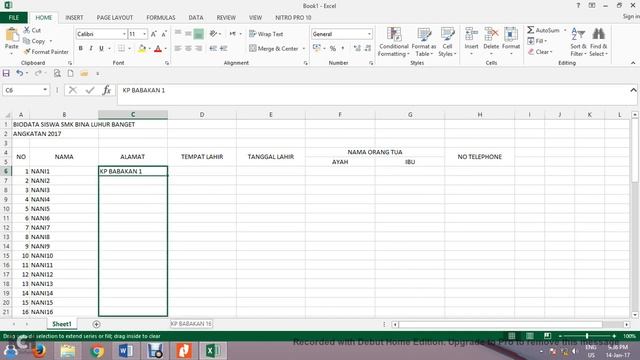The width and height of the screenshot is (640, 360).
Task: Toggle Italic formatting
Action: pyautogui.click(x=91, y=48)
